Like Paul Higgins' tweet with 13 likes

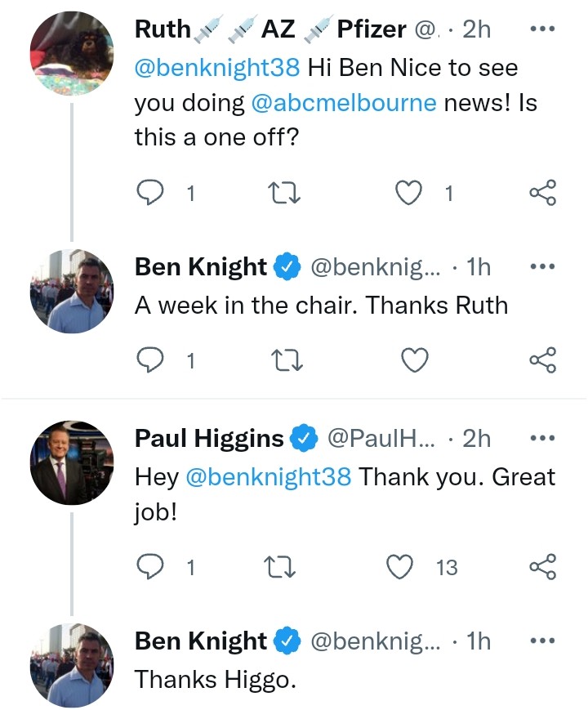tap(399, 566)
